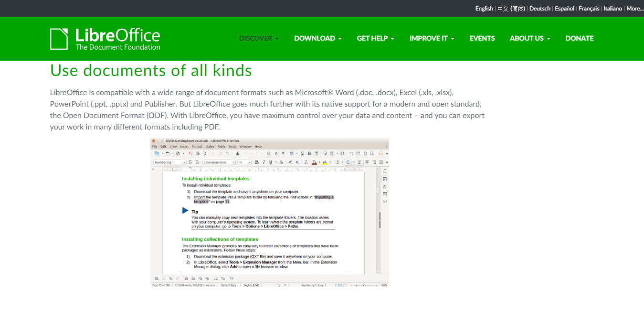Click 'Default Style' in the Writer status bar
This screenshot has width=644, height=314.
tap(229, 285)
